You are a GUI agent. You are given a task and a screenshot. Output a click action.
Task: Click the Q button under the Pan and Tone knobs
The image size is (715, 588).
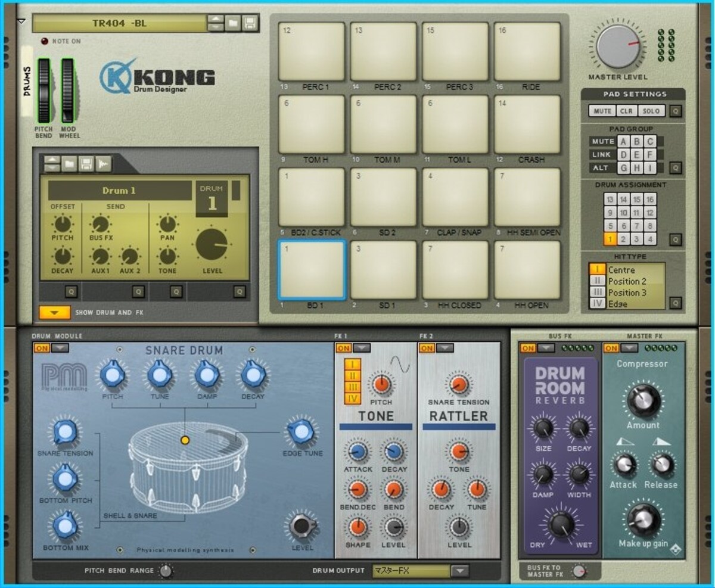[176, 291]
